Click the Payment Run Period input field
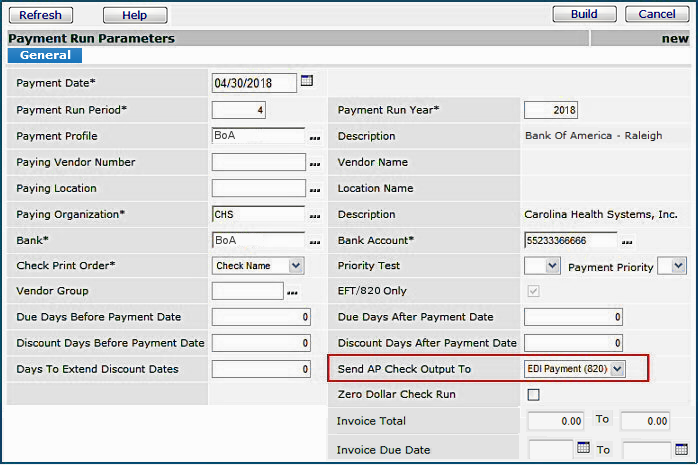The height and width of the screenshot is (465, 698). 239,110
